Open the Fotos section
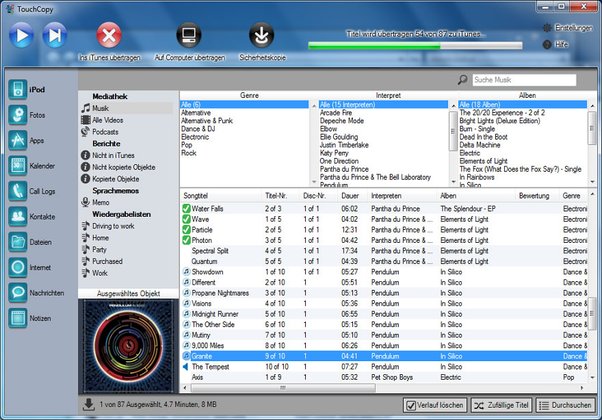Screen dimensions: 602x420 click(27, 115)
